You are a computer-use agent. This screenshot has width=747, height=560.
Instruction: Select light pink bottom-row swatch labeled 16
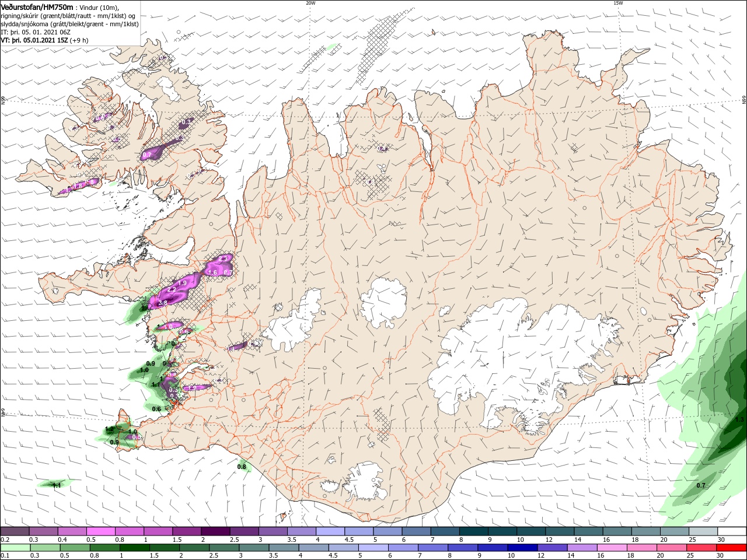coord(612,548)
